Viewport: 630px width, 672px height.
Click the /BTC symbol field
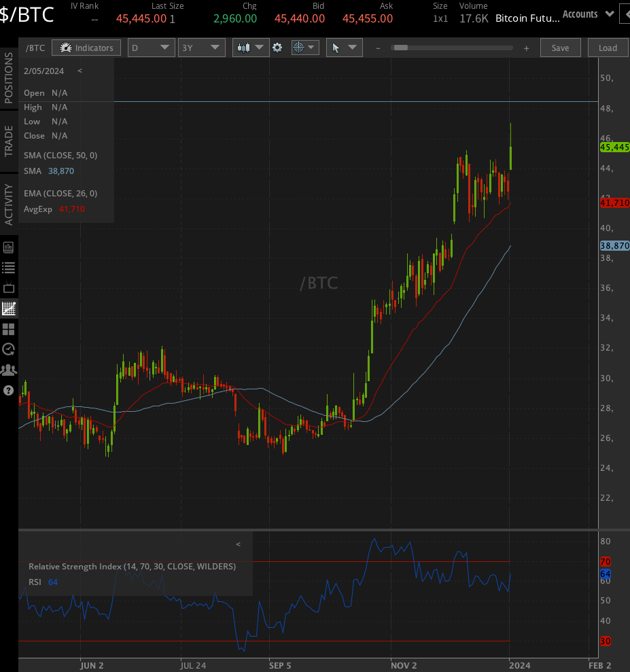click(35, 48)
